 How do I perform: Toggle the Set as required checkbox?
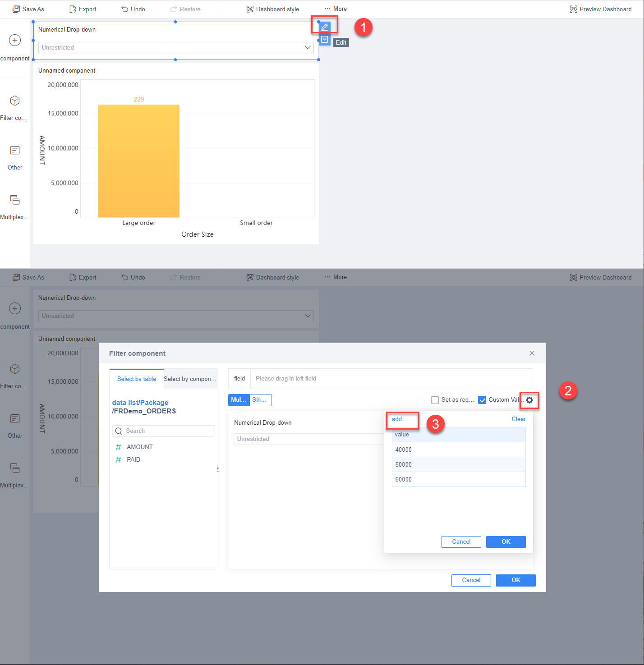pos(435,400)
